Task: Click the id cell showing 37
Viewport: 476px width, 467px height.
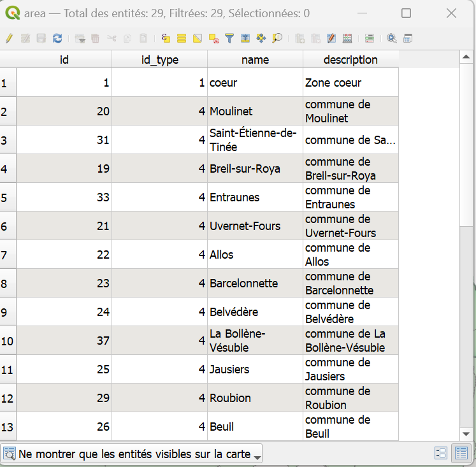Action: [x=64, y=341]
